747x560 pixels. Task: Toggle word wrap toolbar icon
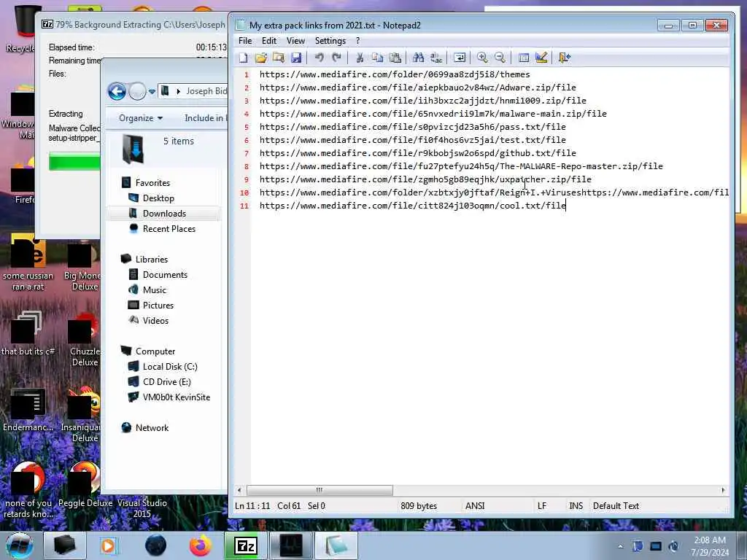[x=460, y=58]
